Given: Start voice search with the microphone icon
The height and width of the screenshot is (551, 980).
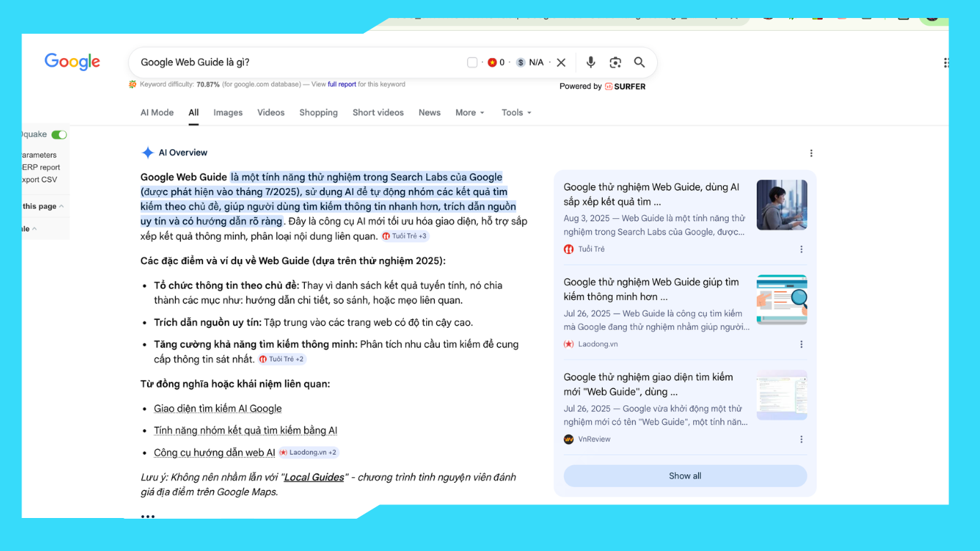Looking at the screenshot, I should (590, 62).
